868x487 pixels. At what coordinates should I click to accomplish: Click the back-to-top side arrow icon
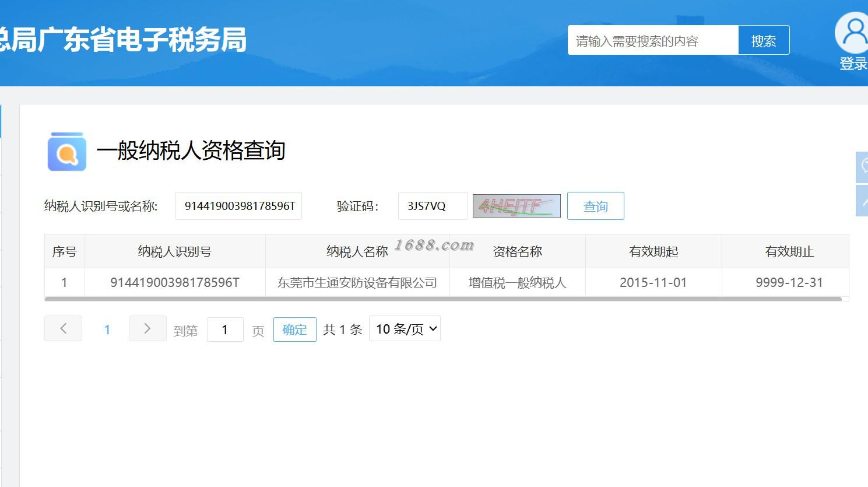point(862,201)
